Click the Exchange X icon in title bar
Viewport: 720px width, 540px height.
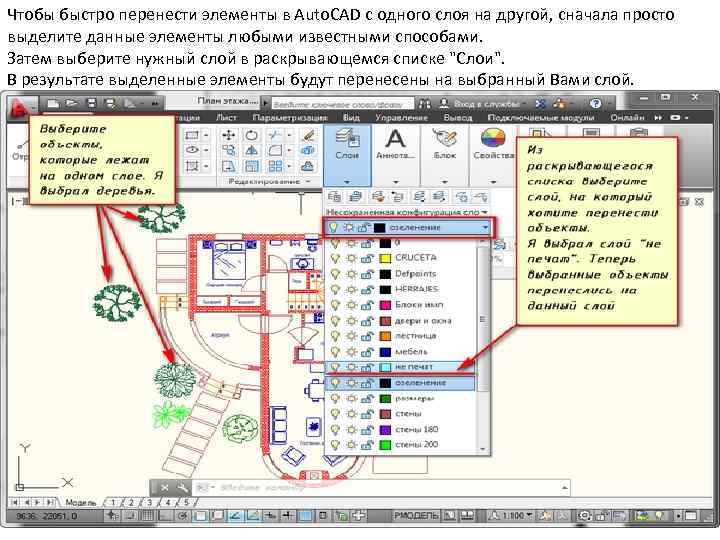coord(540,103)
